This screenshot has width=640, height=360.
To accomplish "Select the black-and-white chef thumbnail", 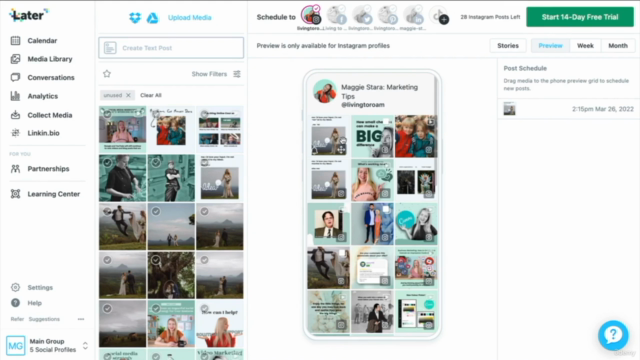I will [122, 178].
